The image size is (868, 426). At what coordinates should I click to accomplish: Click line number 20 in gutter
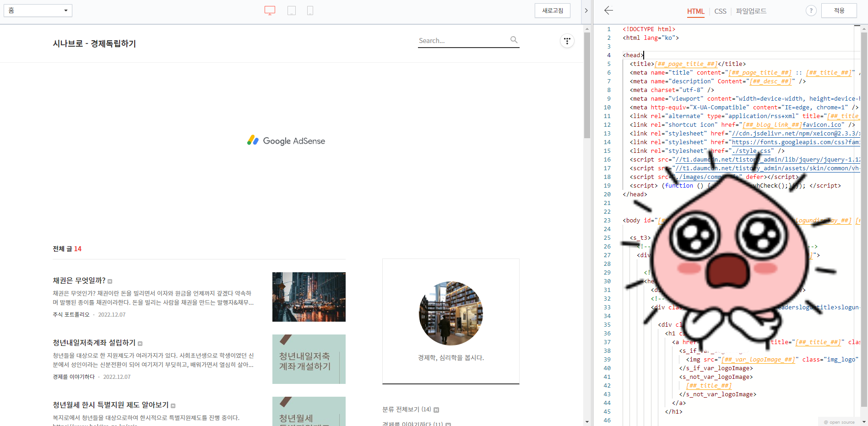(607, 194)
